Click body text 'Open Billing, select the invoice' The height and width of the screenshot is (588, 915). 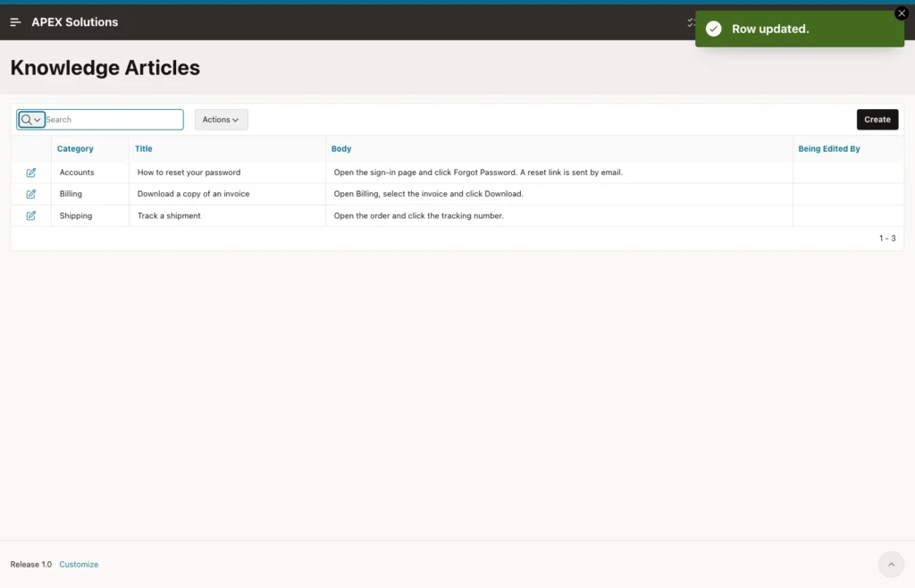pos(428,194)
